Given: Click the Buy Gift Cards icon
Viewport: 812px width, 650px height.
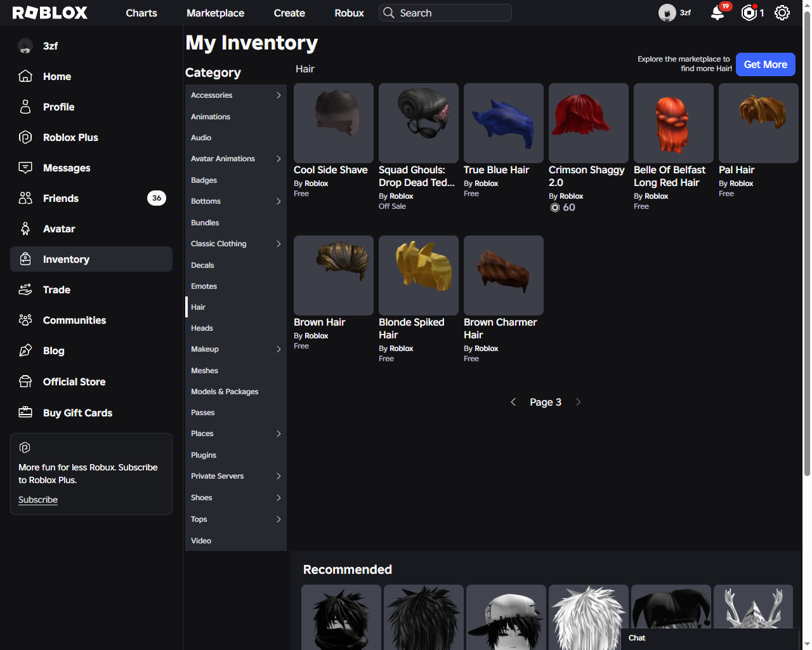Looking at the screenshot, I should (25, 413).
